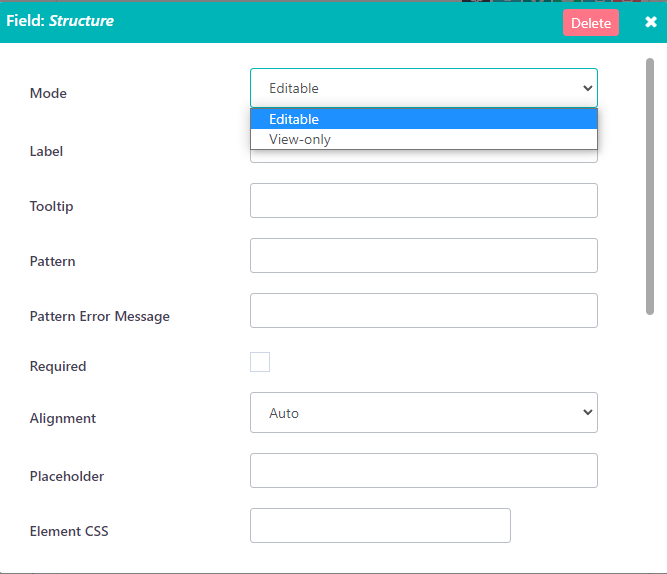Click the Mode label text
The image size is (667, 574).
(48, 93)
